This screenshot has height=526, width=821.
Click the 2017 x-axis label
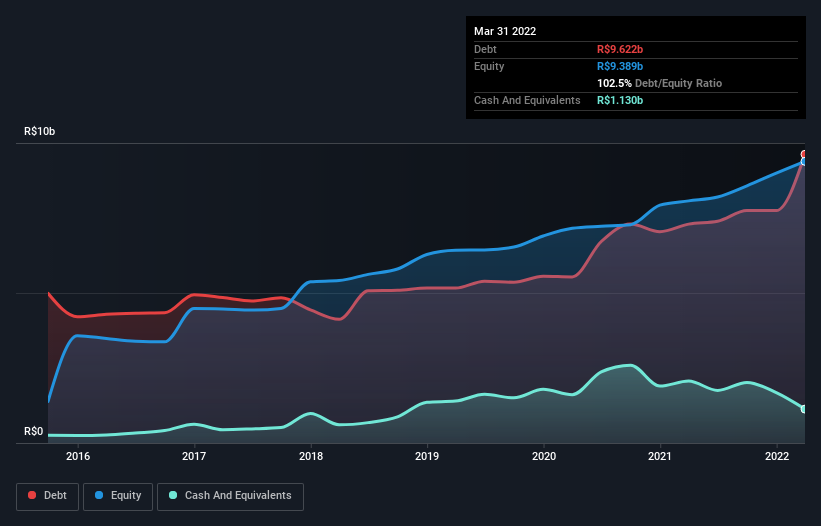[x=194, y=456]
